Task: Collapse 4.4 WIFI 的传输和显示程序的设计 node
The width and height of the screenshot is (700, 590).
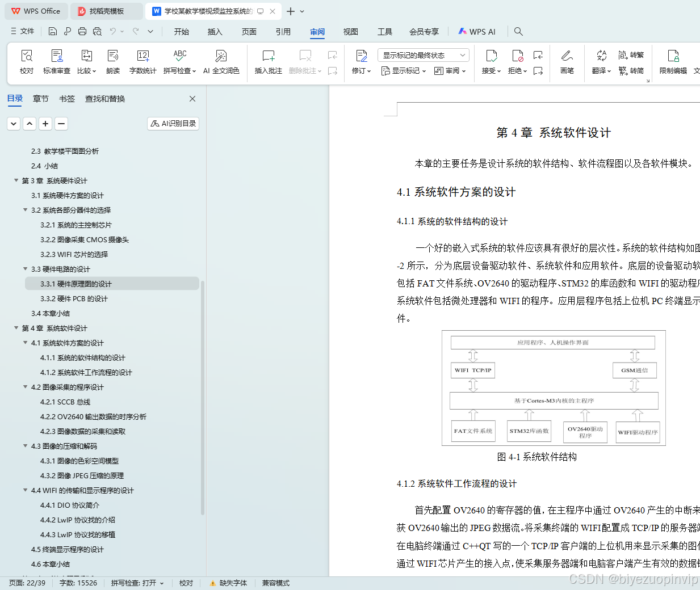Action: [25, 490]
